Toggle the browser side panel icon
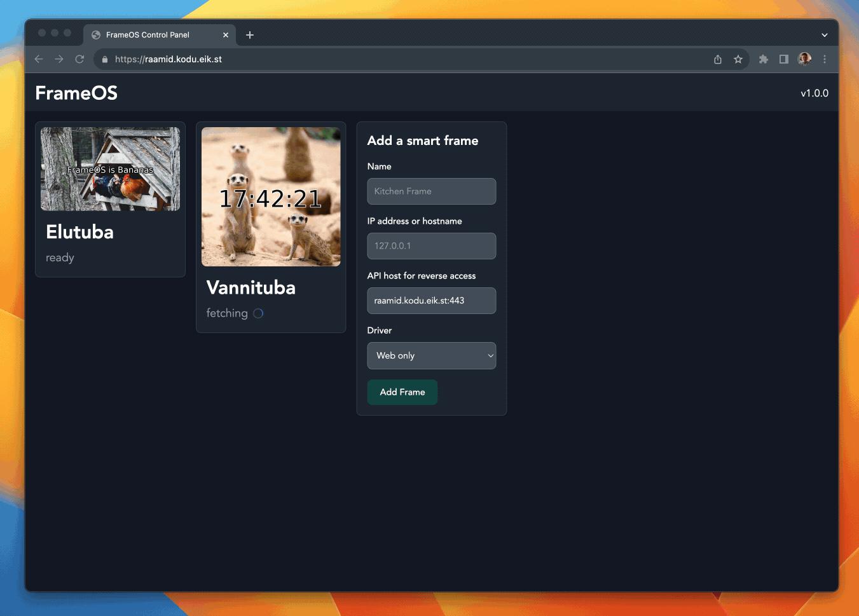 [784, 59]
